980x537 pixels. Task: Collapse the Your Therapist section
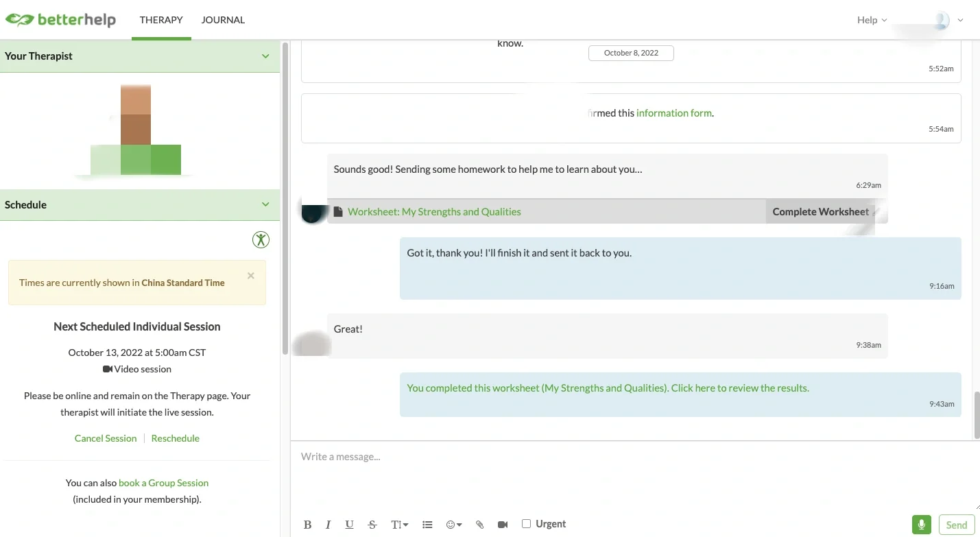click(265, 56)
